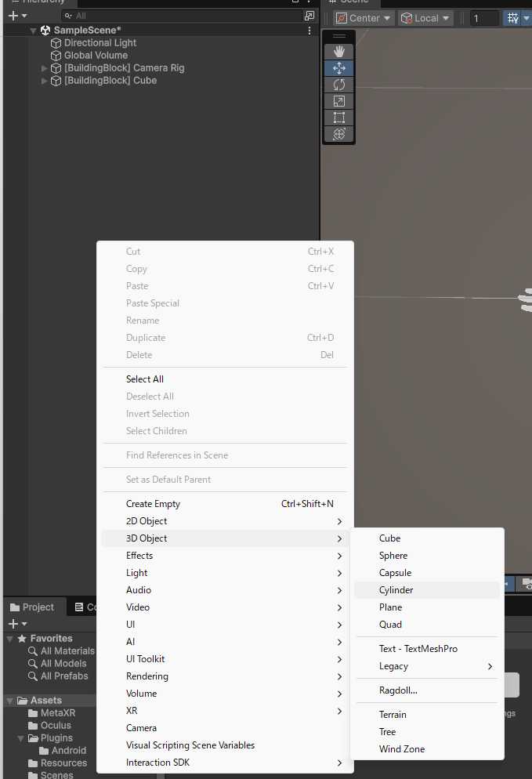This screenshot has width=532, height=779.
Task: Expand [BuildingBlock] Camera Rig
Action: pyautogui.click(x=44, y=68)
